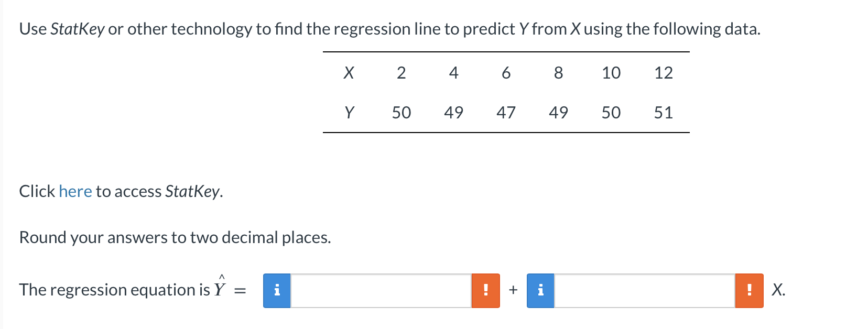Click the Y row label in the data table

pyautogui.click(x=350, y=112)
